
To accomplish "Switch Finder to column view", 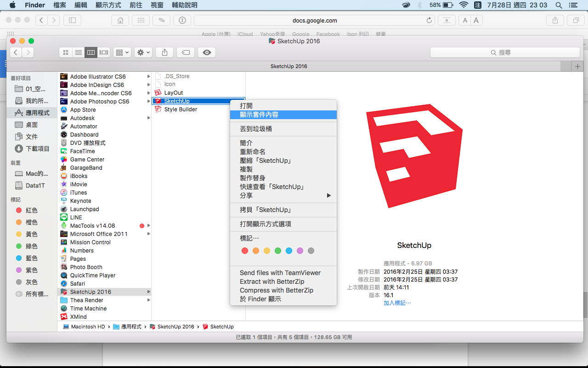I will pos(91,52).
